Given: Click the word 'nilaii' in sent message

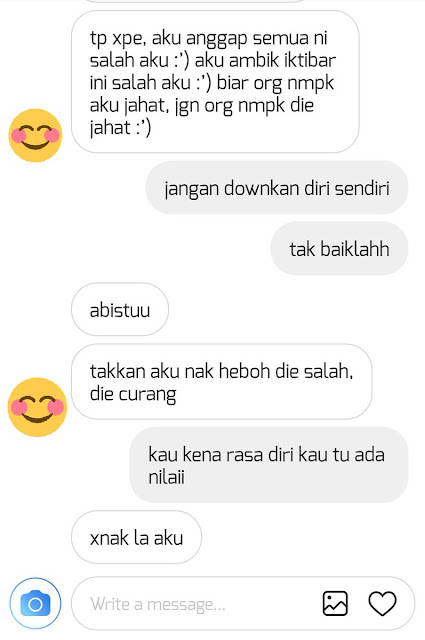Looking at the screenshot, I should [x=166, y=476].
